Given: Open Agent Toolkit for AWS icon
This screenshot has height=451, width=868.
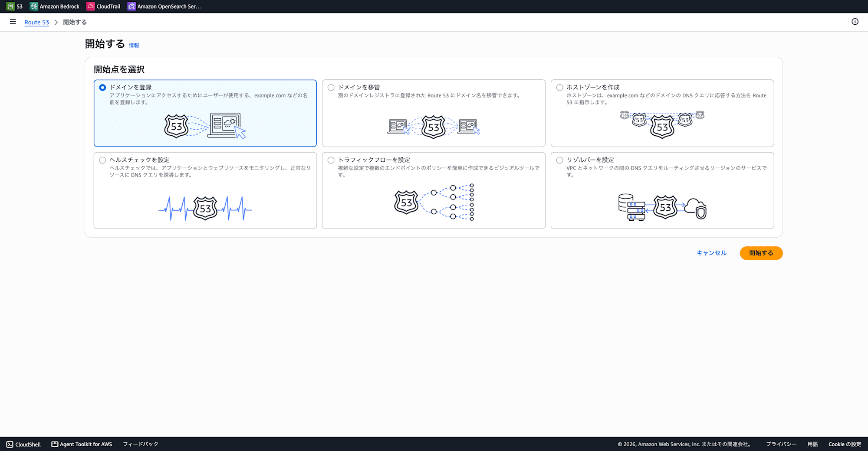Looking at the screenshot, I should click(55, 444).
